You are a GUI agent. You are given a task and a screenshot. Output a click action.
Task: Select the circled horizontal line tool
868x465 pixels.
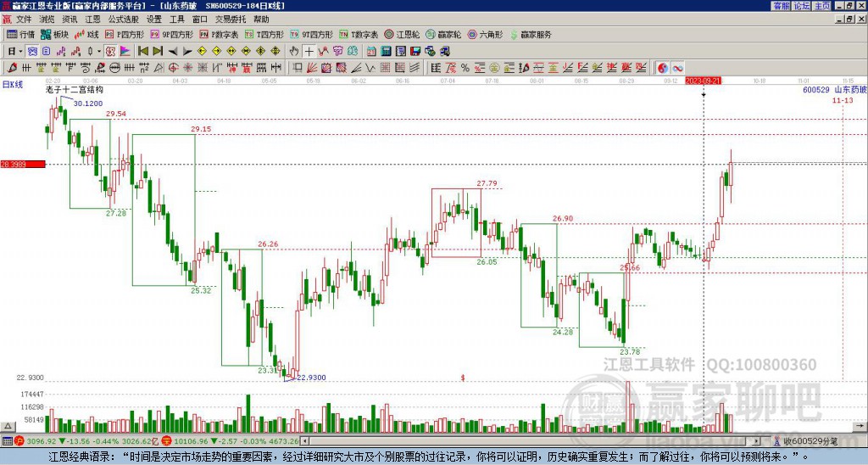coord(114,68)
